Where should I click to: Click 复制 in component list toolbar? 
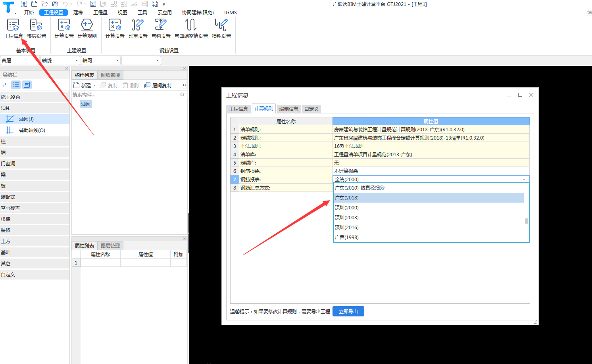pos(109,85)
